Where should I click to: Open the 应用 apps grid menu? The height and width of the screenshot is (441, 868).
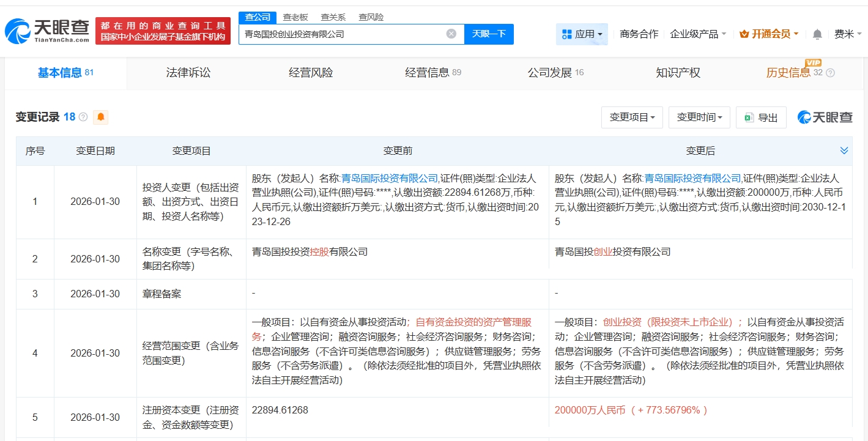click(582, 34)
